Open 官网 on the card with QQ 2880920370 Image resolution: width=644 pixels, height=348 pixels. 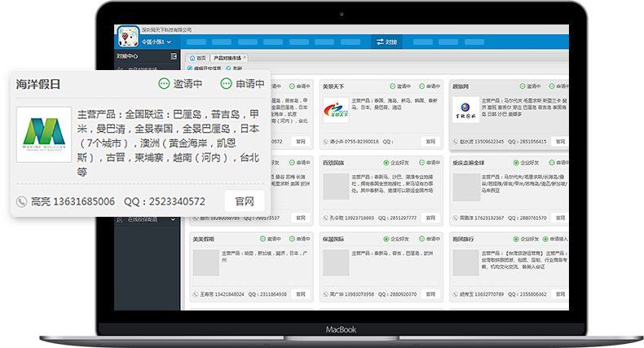pyautogui.click(x=430, y=294)
